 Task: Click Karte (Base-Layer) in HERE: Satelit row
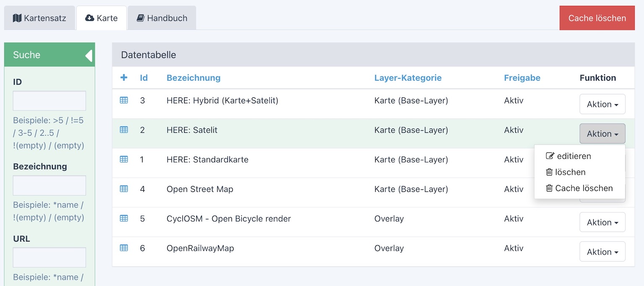[x=411, y=130]
